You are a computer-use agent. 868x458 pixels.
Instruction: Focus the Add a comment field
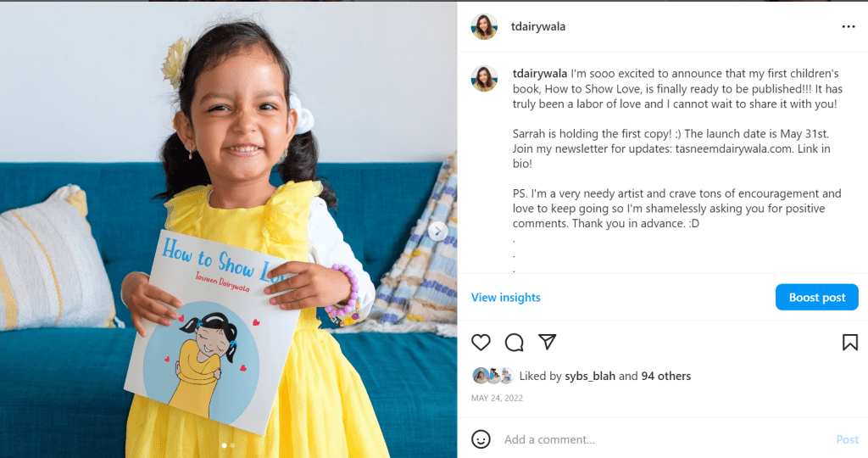click(x=665, y=439)
